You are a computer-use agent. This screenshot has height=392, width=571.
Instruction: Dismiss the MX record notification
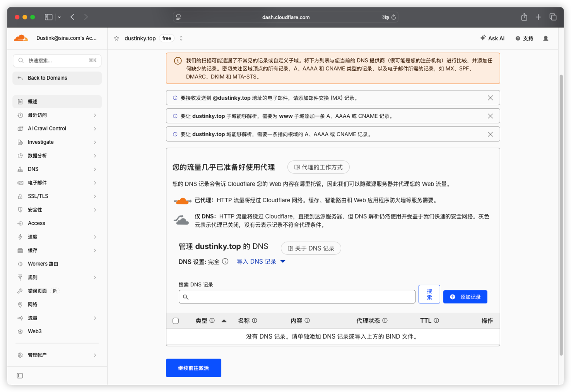(490, 98)
